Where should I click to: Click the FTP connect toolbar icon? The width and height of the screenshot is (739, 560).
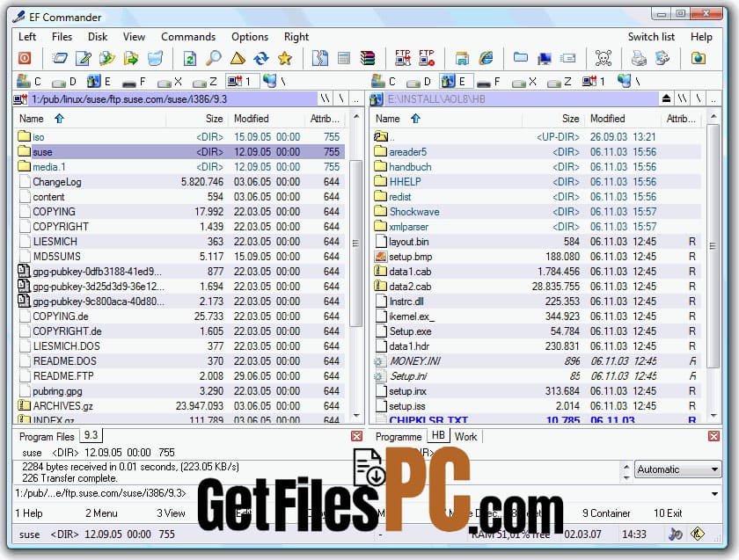click(403, 58)
